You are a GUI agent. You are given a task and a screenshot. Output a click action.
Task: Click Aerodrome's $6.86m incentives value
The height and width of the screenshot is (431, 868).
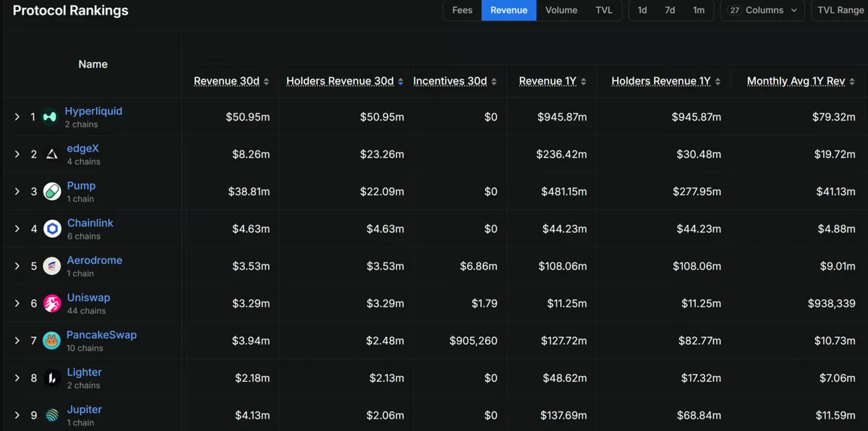[x=479, y=266]
